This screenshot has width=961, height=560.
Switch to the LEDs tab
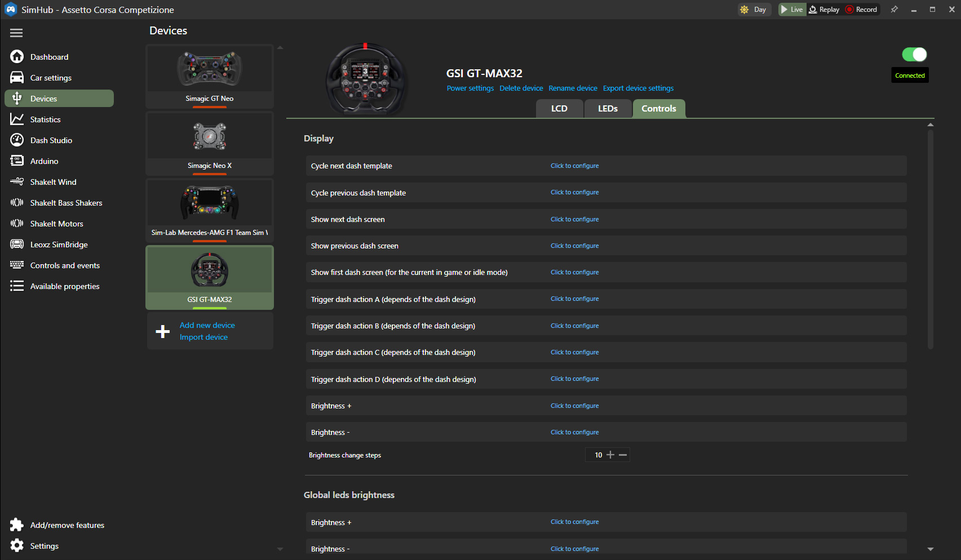tap(607, 109)
